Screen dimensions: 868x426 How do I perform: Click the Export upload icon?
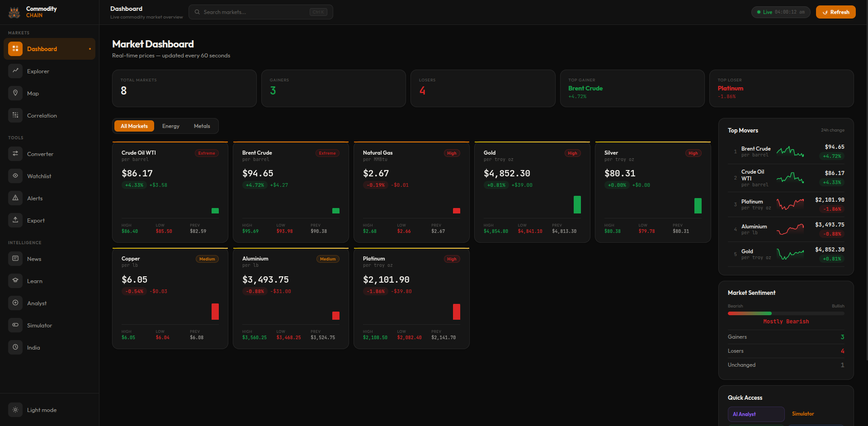pyautogui.click(x=15, y=220)
